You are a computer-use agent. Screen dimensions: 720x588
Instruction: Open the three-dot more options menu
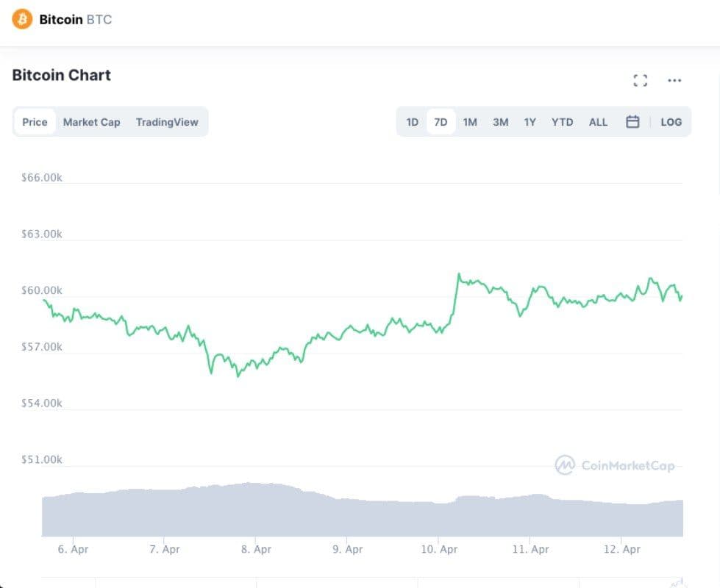click(x=674, y=81)
